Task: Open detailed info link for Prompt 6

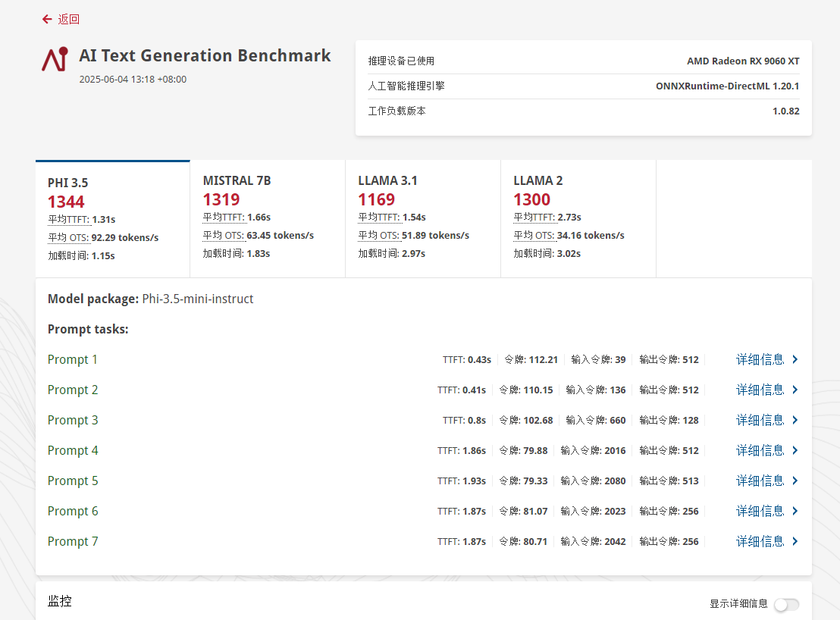Action: 760,512
